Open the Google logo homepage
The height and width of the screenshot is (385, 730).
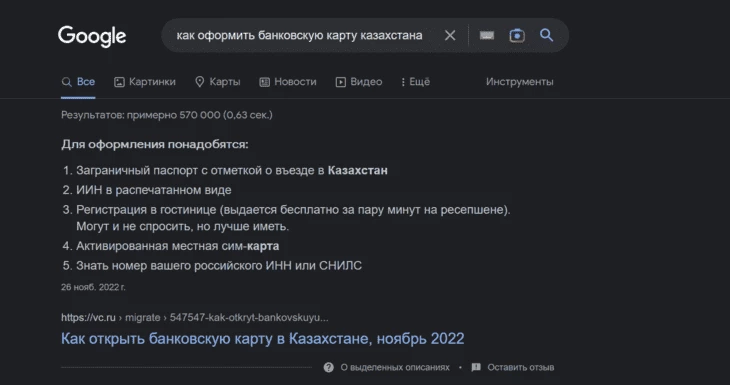(92, 36)
